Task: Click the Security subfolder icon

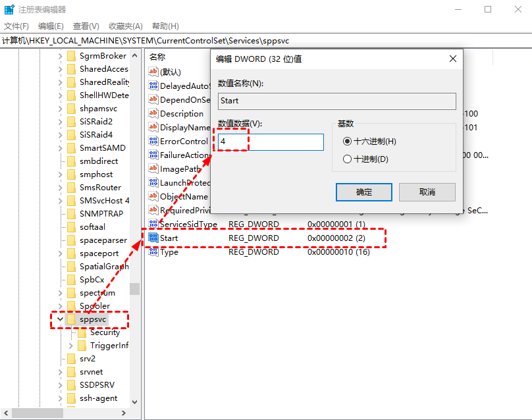Action: pyautogui.click(x=82, y=332)
